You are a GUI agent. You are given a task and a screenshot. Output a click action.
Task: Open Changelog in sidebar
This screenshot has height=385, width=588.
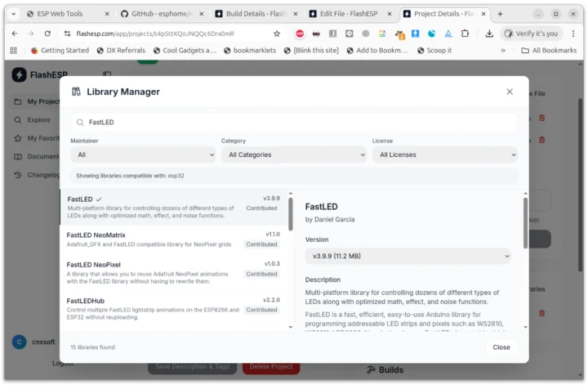tap(37, 175)
